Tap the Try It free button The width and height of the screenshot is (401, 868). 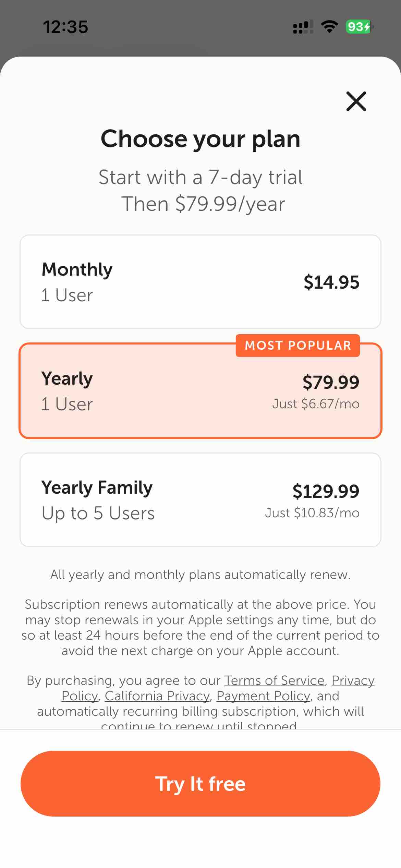(200, 784)
